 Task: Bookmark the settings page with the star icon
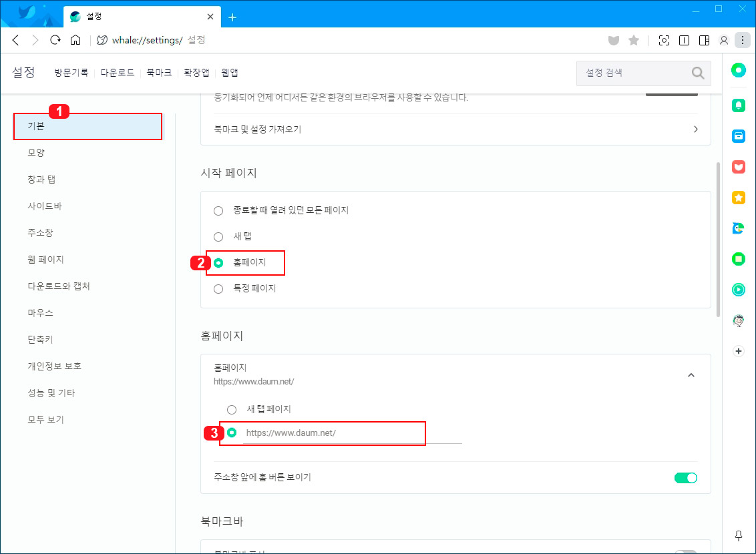(x=633, y=40)
